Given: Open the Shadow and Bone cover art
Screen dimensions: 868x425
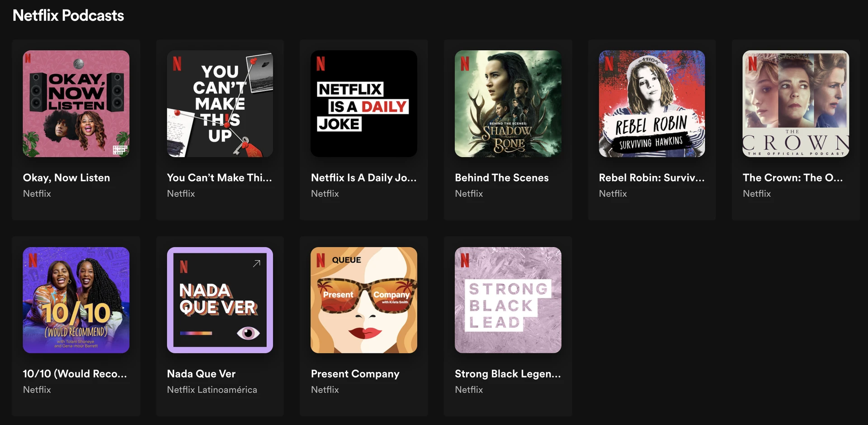Looking at the screenshot, I should pos(508,104).
